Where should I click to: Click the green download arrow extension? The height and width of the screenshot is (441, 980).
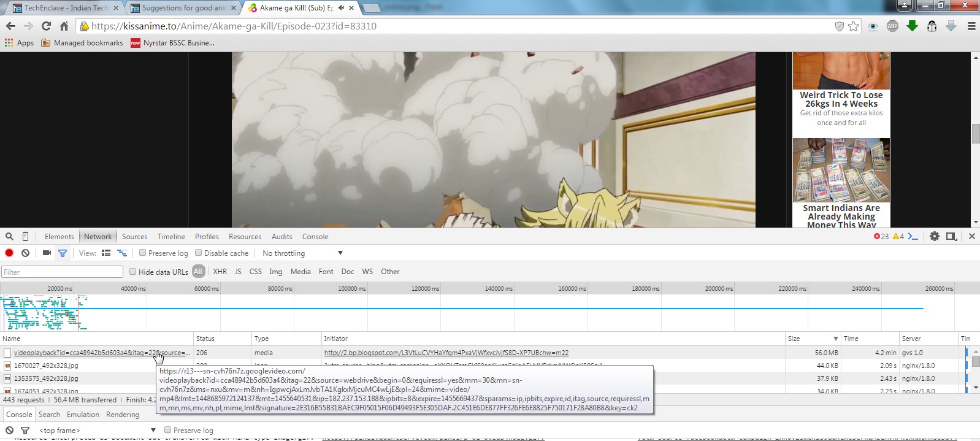pos(913,26)
